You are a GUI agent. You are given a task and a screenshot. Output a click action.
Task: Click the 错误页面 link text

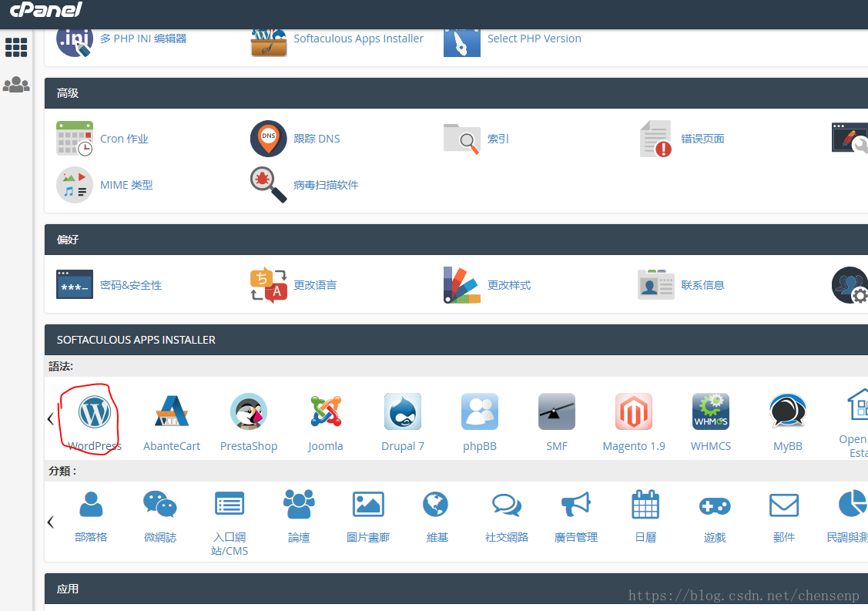click(702, 139)
